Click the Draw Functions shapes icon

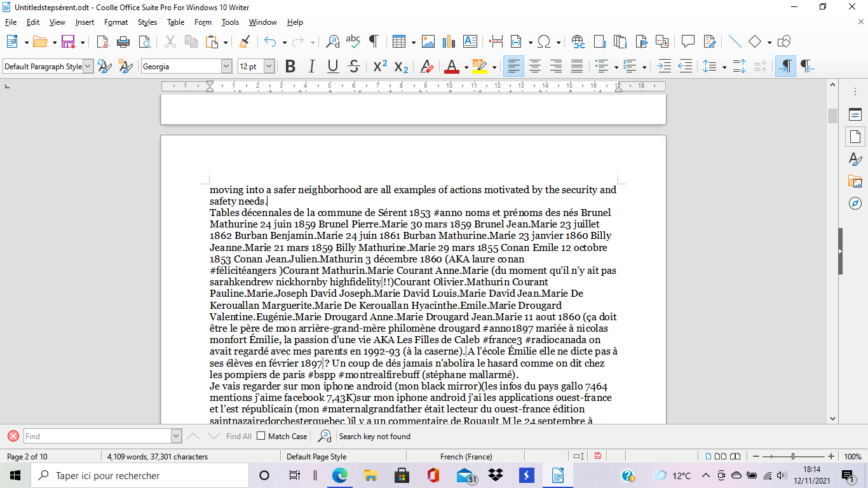(x=784, y=42)
